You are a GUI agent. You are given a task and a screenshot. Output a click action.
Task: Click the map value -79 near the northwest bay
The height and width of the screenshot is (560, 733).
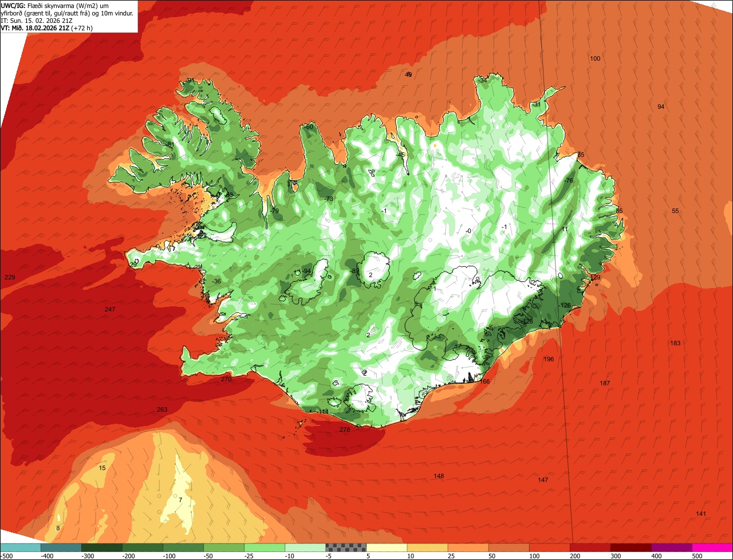(x=274, y=211)
